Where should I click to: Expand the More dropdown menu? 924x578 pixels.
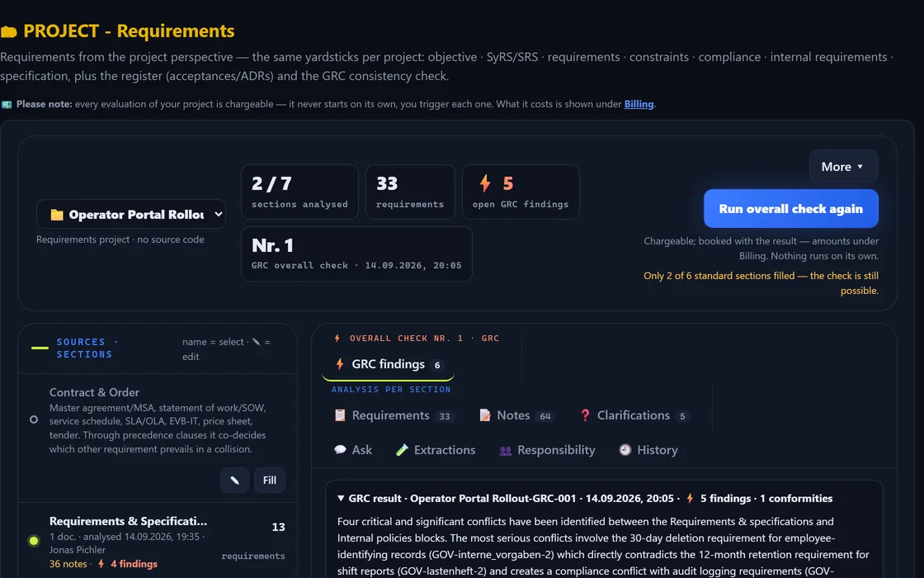pos(843,166)
